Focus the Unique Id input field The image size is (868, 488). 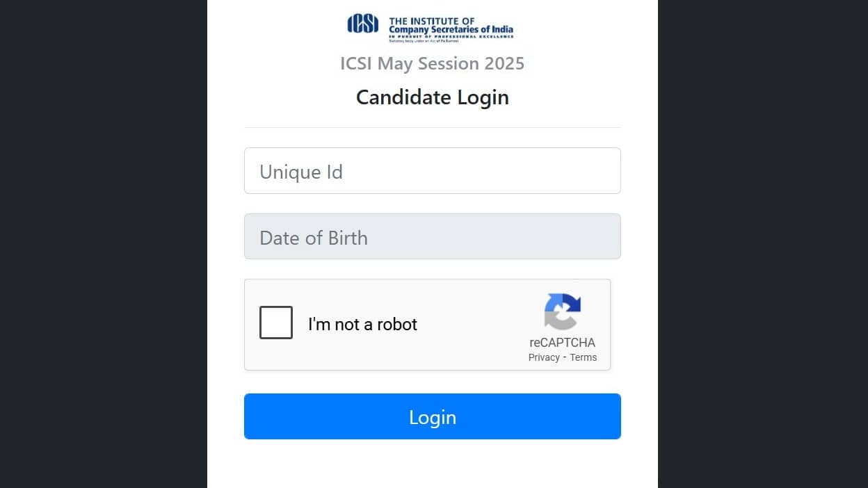tap(432, 171)
